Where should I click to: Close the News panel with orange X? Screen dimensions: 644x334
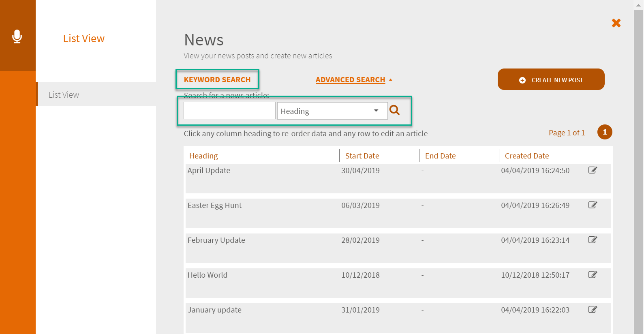point(616,23)
